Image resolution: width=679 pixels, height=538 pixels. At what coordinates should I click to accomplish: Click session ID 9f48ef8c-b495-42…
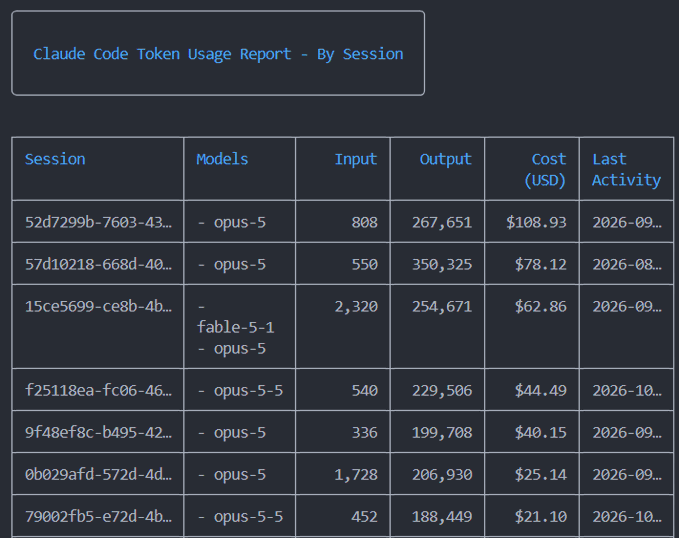coord(98,432)
